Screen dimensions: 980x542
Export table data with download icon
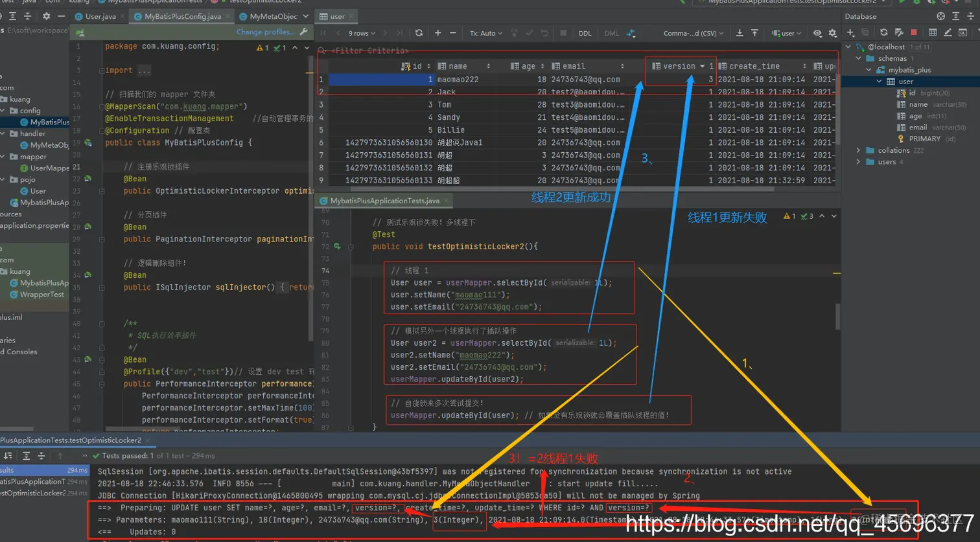pyautogui.click(x=740, y=33)
